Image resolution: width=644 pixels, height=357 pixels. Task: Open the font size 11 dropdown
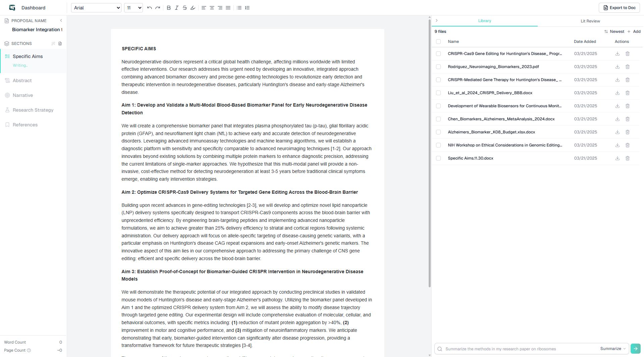133,8
